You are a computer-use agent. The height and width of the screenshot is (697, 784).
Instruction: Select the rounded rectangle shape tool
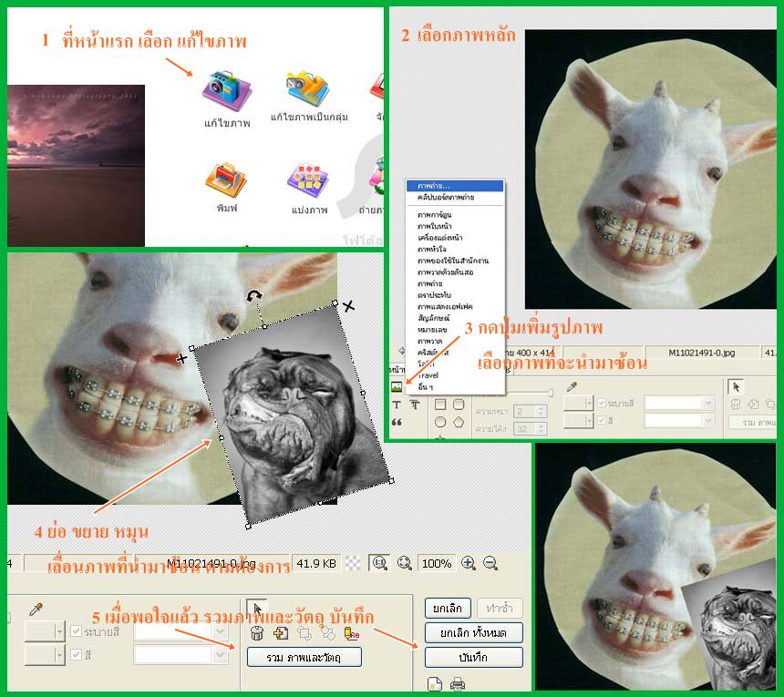pos(459,405)
